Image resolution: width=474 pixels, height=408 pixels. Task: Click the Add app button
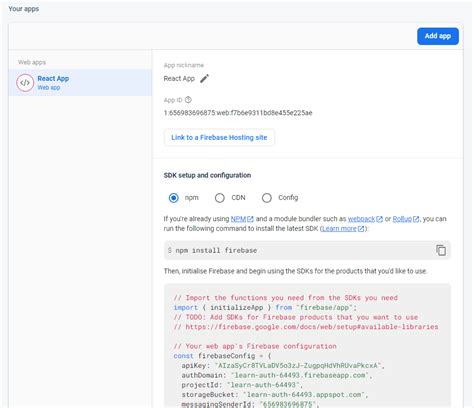tap(438, 36)
